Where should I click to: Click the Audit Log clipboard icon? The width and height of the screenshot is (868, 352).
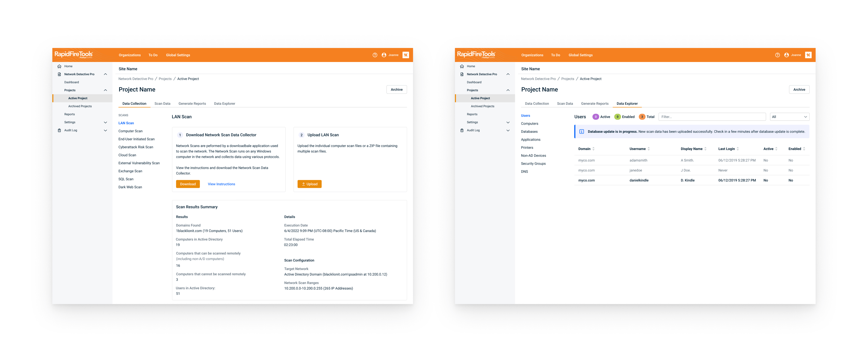point(59,130)
